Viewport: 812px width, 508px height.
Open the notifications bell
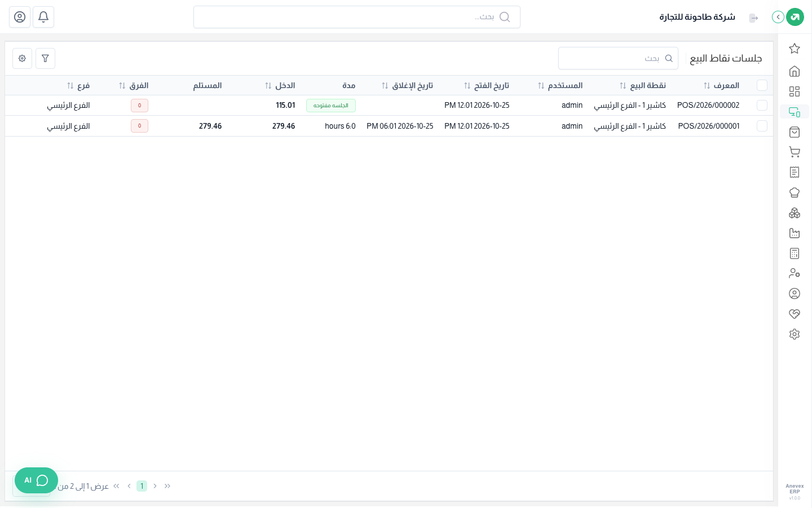(x=43, y=17)
